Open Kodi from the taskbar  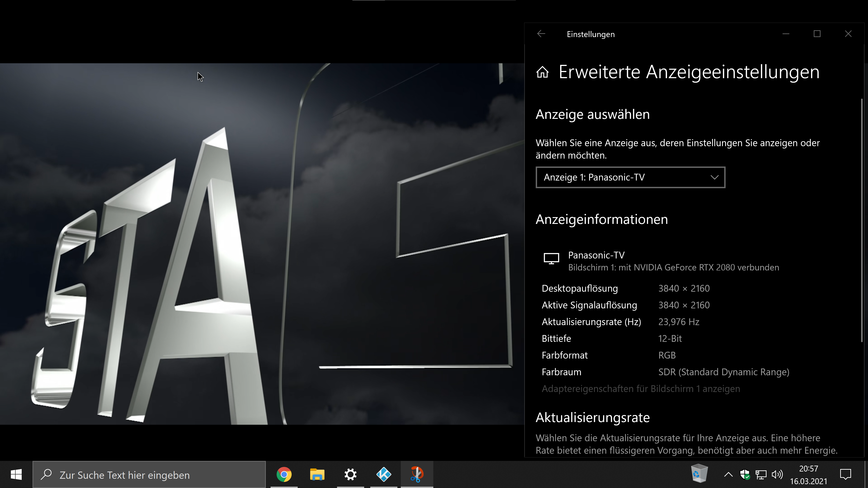pos(383,474)
